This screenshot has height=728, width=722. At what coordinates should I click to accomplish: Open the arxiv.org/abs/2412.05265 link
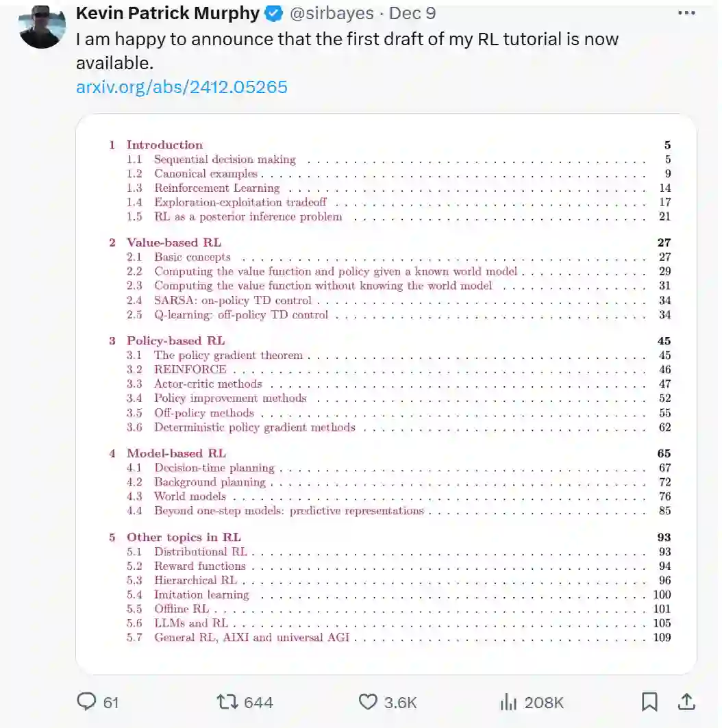click(182, 87)
